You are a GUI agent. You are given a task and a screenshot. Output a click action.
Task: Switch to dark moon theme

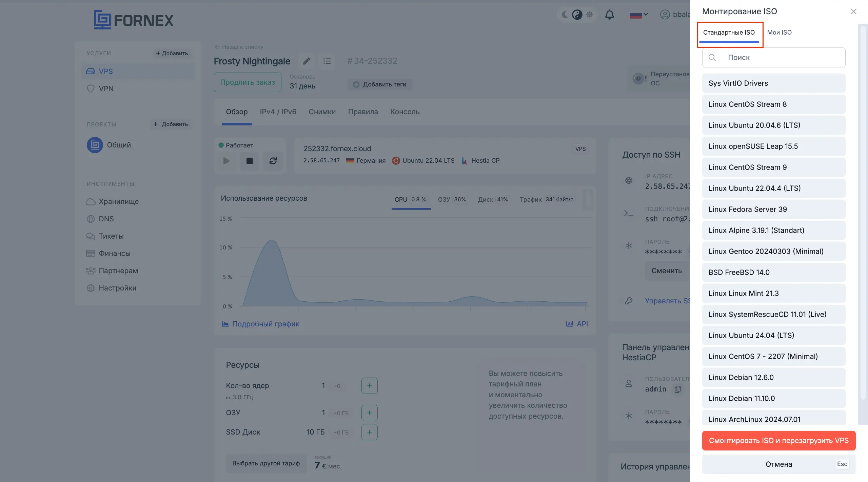[565, 15]
